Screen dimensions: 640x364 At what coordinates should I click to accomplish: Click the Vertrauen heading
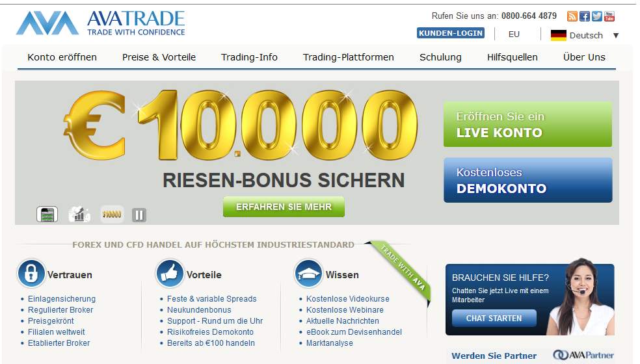point(70,275)
